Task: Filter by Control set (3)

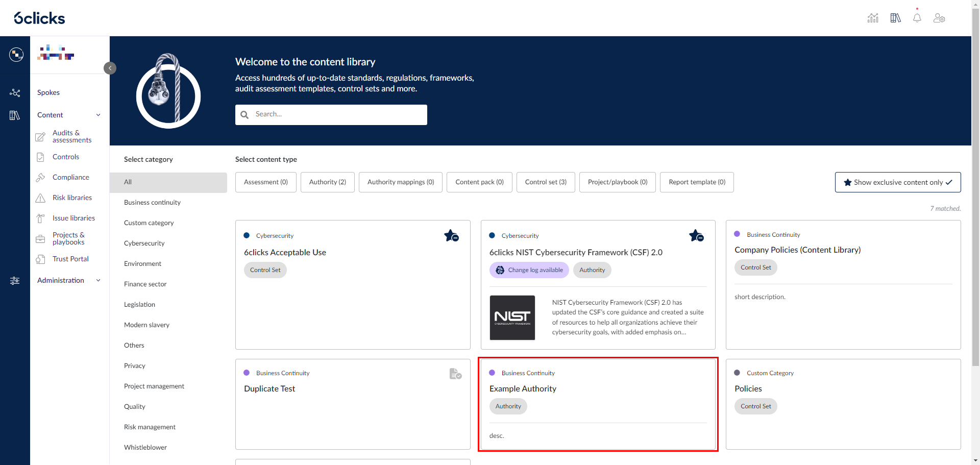Action: 546,182
